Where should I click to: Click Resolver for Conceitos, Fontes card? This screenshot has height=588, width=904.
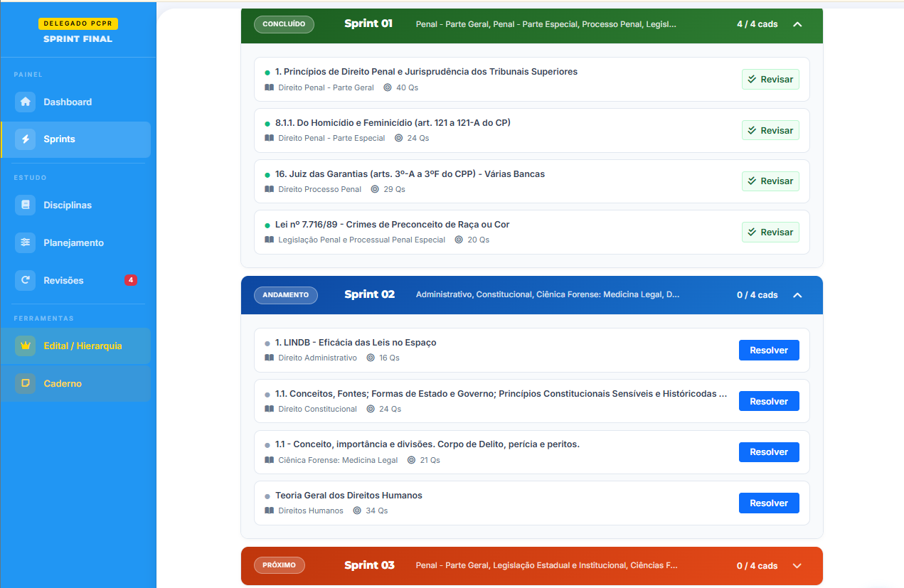pos(769,401)
